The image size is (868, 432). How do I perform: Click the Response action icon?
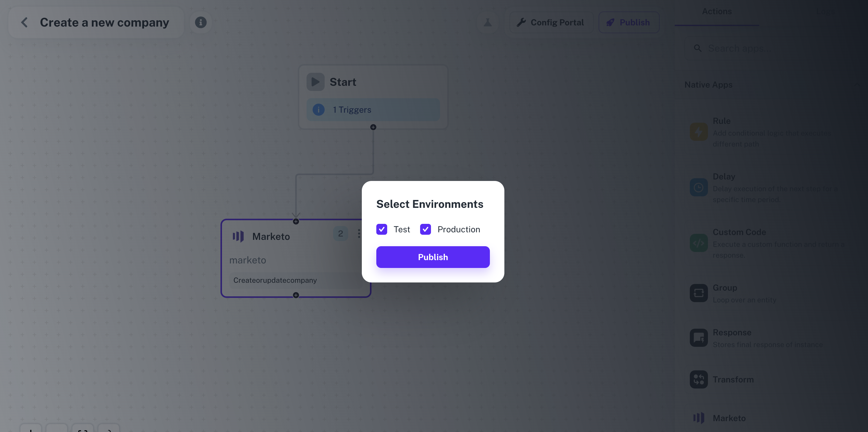click(x=699, y=338)
